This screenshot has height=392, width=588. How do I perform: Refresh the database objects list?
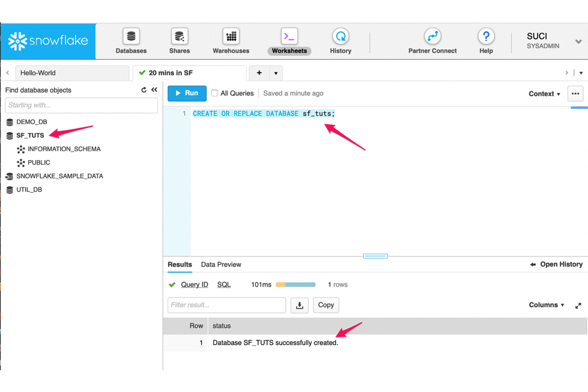click(143, 90)
